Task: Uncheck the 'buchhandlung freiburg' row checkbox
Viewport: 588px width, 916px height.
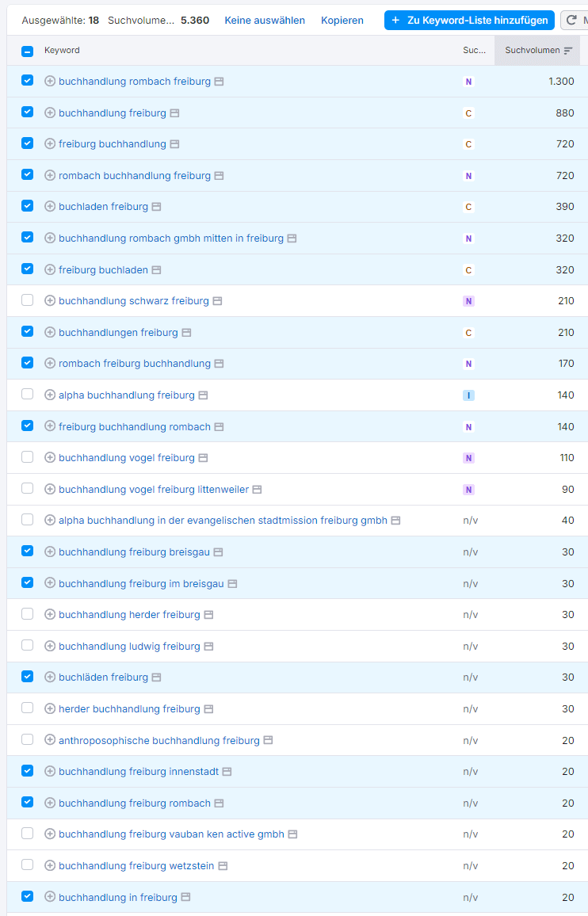Action: pyautogui.click(x=28, y=113)
